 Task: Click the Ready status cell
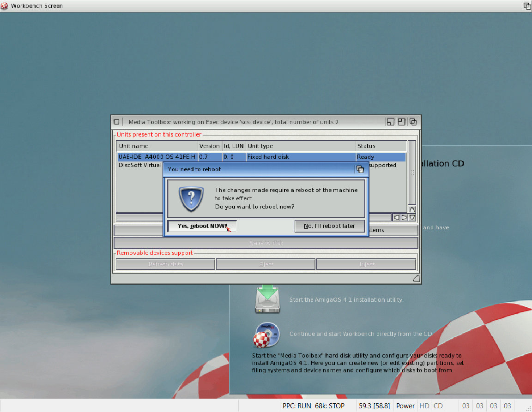coord(381,157)
